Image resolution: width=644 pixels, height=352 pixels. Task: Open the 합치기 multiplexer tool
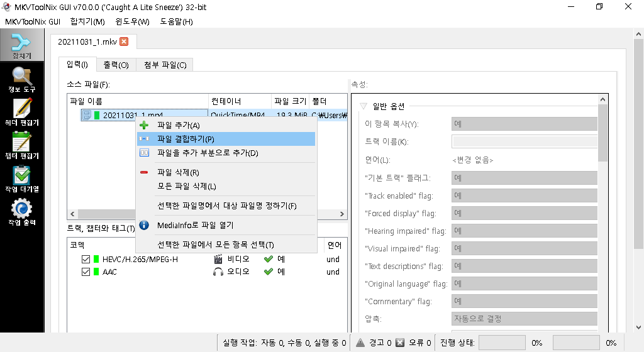(22, 45)
